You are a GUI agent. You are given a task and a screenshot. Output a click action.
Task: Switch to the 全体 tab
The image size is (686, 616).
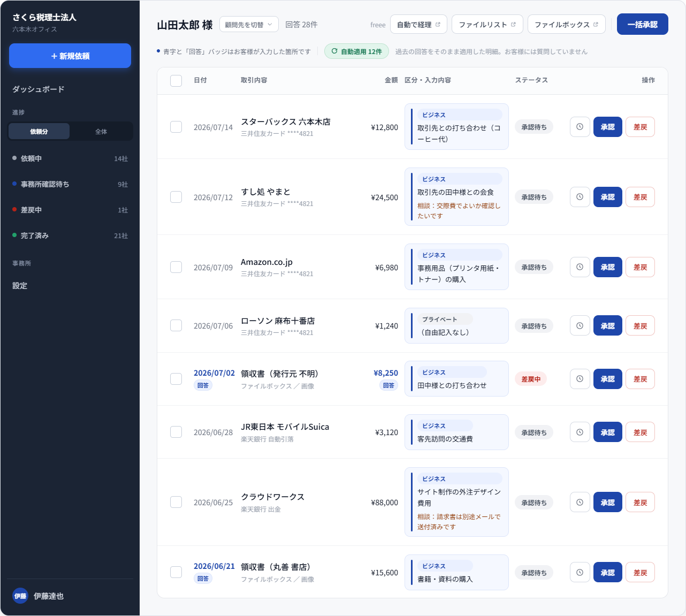101,131
